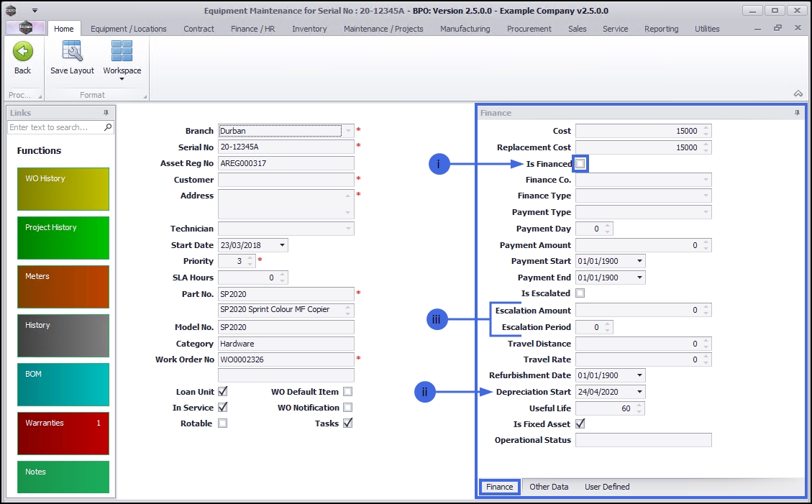This screenshot has width=812, height=504.
Task: Click the Asset Reg No field
Action: point(286,163)
